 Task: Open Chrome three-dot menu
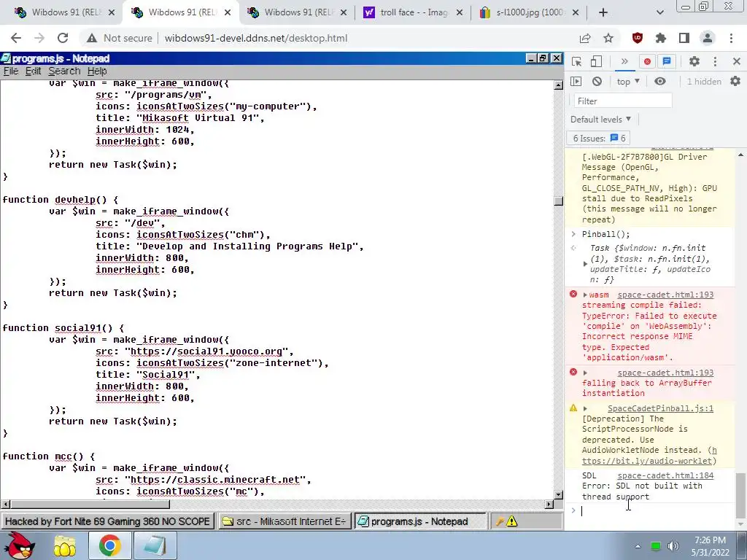click(x=731, y=38)
